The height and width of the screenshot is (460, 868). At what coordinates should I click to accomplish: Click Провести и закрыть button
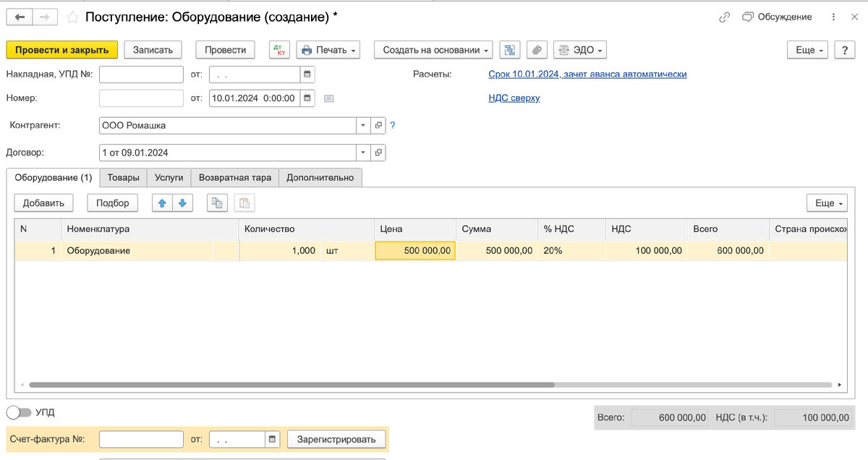coord(62,50)
